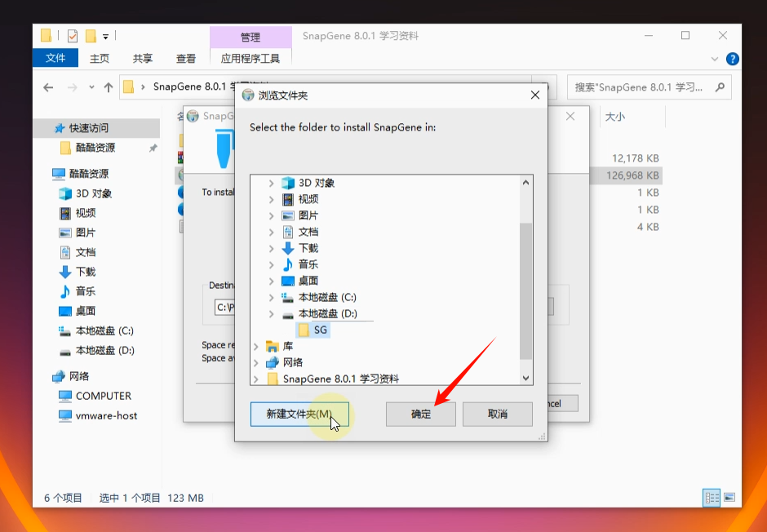Select 3D 对象 icon in browse dialog tree

pyautogui.click(x=287, y=183)
